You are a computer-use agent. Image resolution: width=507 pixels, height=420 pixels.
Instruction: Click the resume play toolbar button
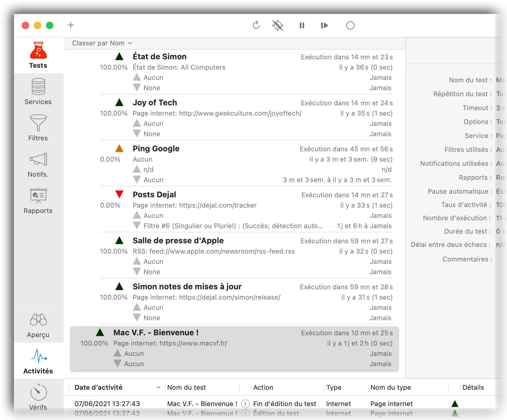point(324,25)
